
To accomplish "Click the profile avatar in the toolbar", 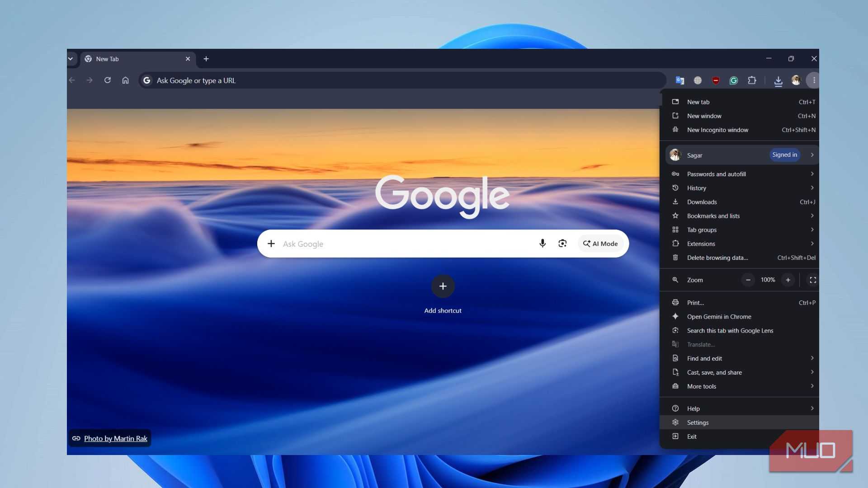I will point(796,80).
